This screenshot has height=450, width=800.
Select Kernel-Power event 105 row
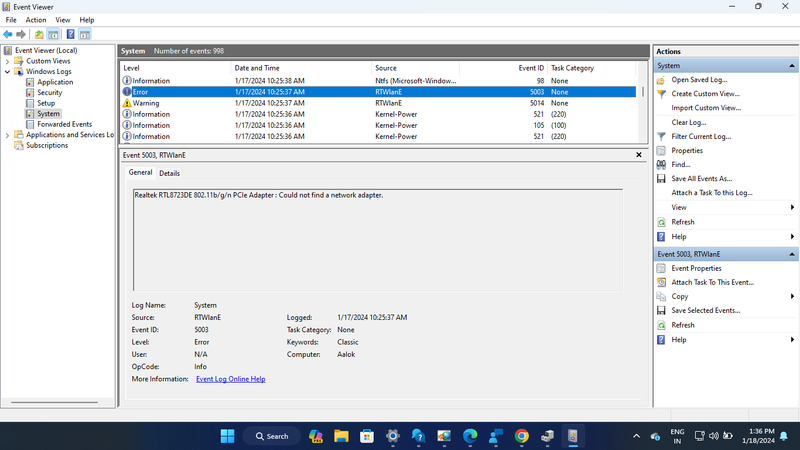pos(378,126)
